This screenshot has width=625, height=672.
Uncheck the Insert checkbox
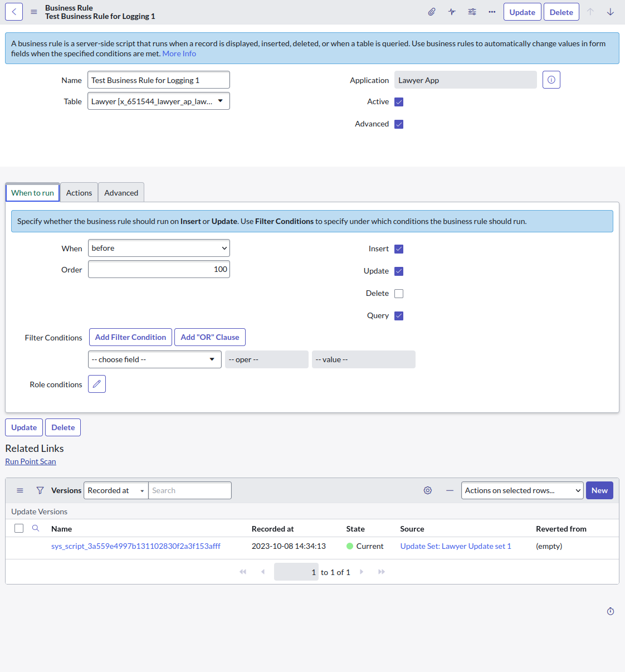pyautogui.click(x=399, y=249)
